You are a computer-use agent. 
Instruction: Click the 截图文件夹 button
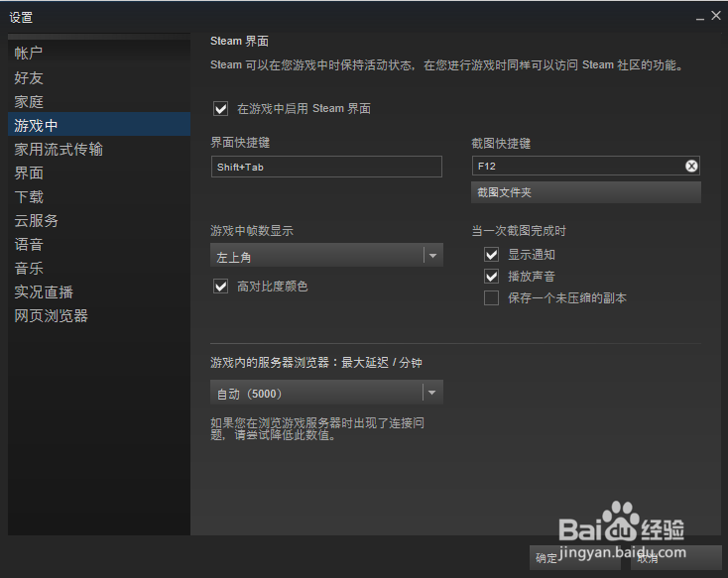coord(586,192)
